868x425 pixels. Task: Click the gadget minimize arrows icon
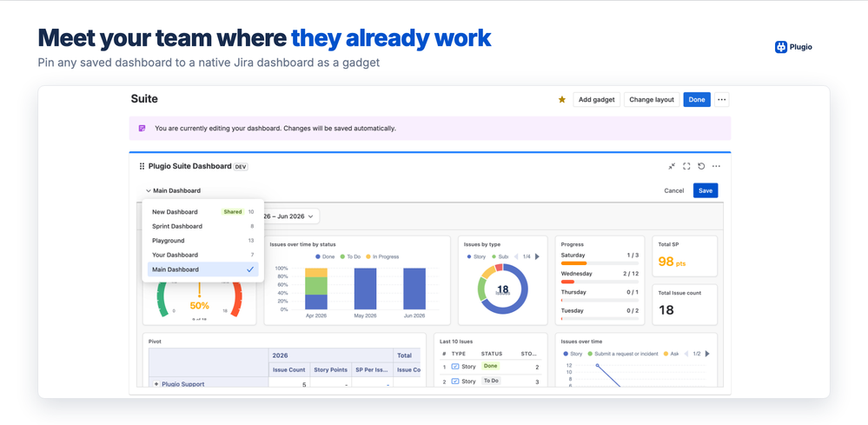(672, 166)
